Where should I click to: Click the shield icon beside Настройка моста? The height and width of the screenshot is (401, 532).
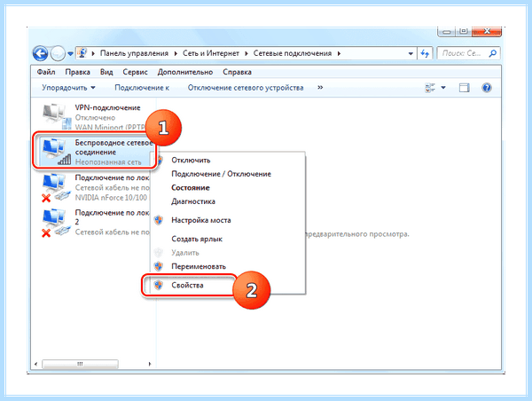point(159,220)
